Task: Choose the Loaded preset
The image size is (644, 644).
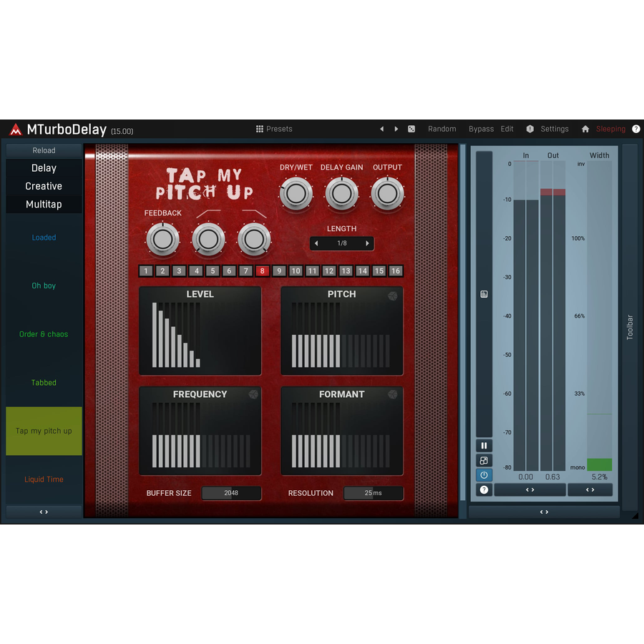Action: (44, 238)
